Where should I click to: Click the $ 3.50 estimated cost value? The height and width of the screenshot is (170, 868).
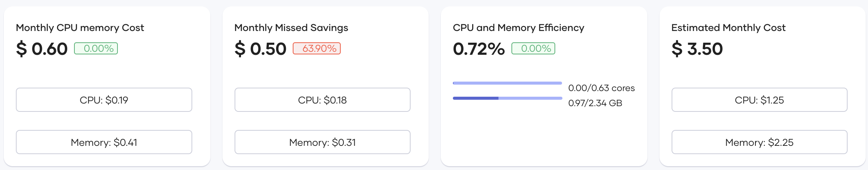tap(697, 49)
